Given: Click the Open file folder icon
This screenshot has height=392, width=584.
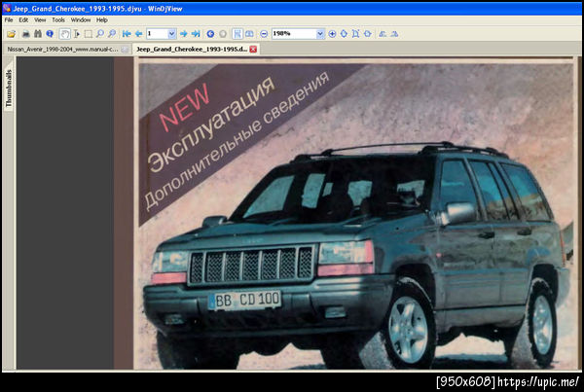Looking at the screenshot, I should [11, 34].
